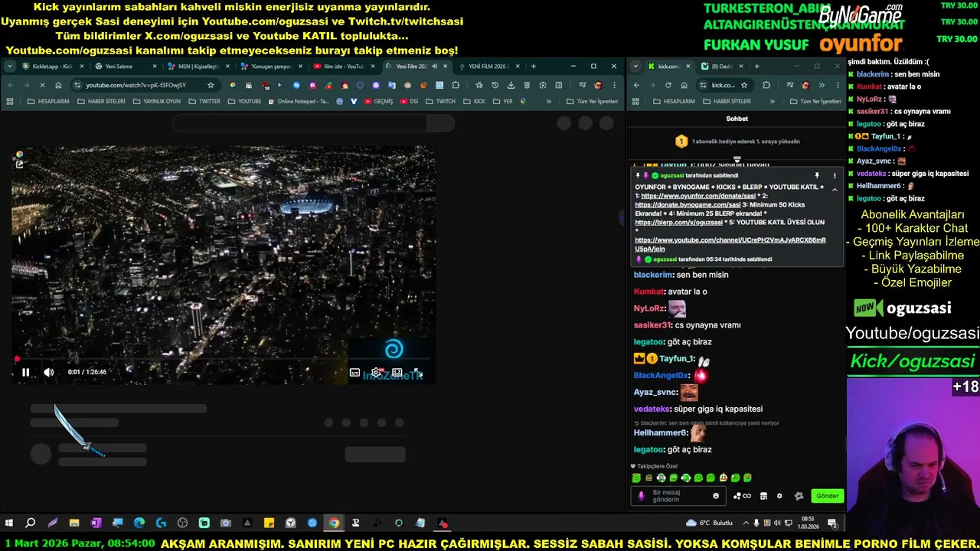
Task: Open Tüm Yer İşaretleri in left browser
Action: click(x=592, y=101)
